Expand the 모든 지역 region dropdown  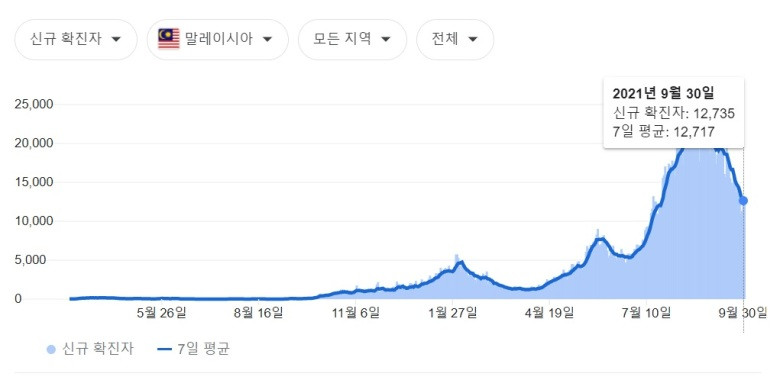pyautogui.click(x=352, y=39)
